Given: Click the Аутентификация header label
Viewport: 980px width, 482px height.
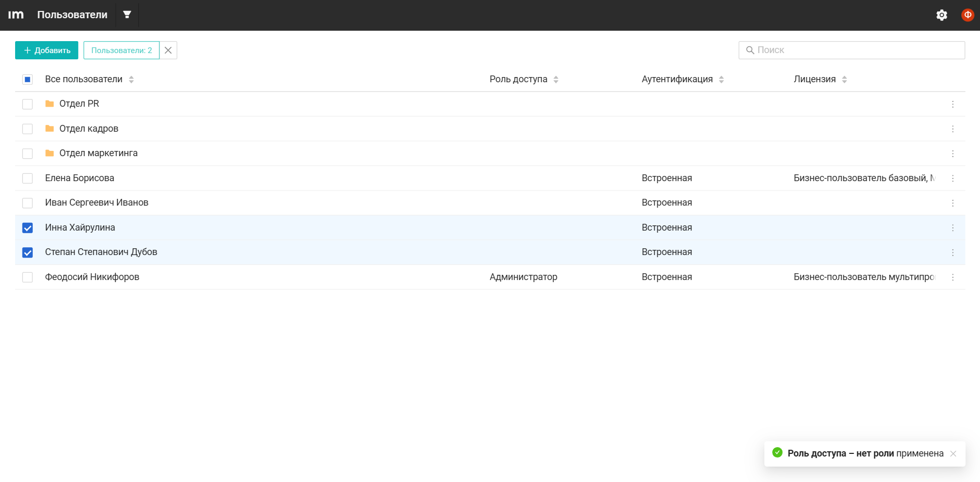Looking at the screenshot, I should 677,79.
